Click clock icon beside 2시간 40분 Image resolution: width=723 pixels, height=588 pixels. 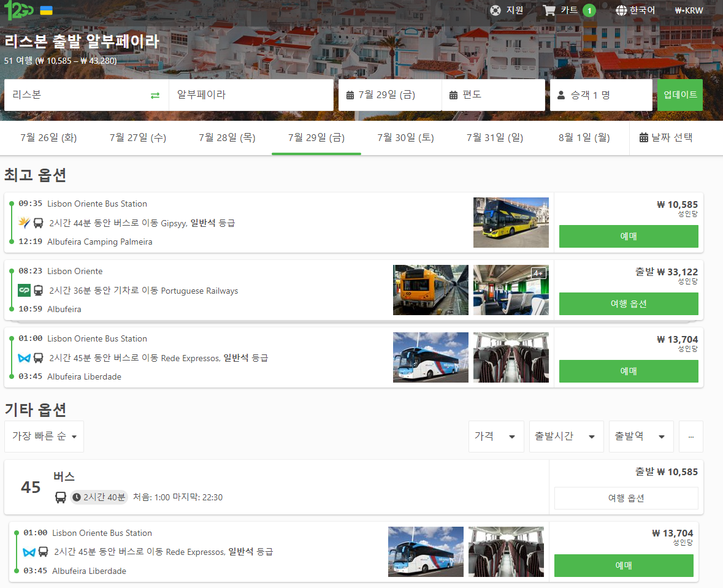pos(77,497)
